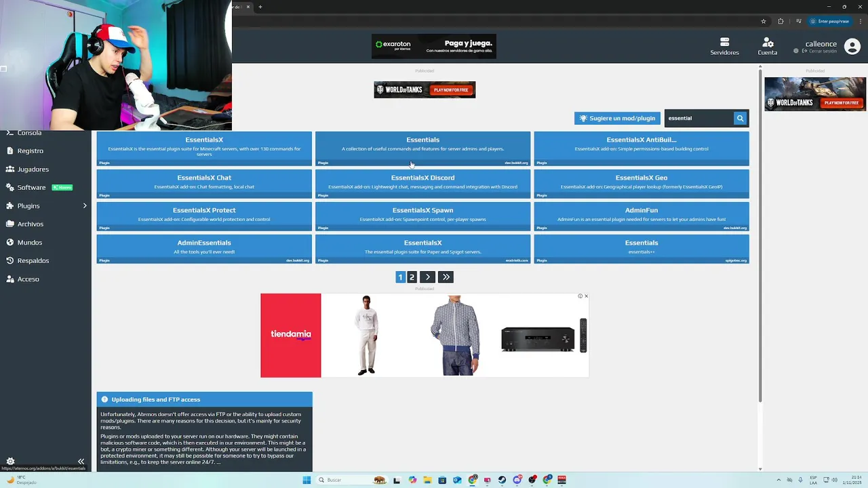This screenshot has height=488, width=868.
Task: Click the exaroton 'Paga y juega' banner
Action: click(x=434, y=46)
